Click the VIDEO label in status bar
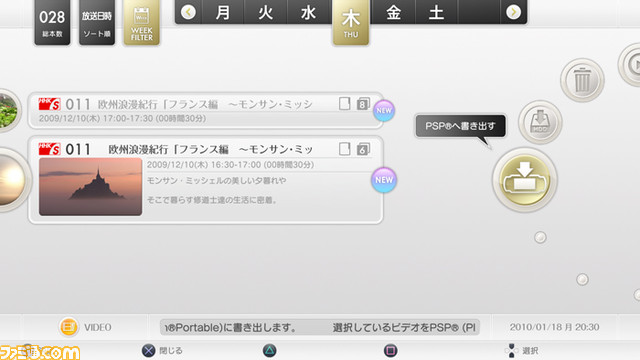Image resolution: width=640 pixels, height=360 pixels. 98,327
